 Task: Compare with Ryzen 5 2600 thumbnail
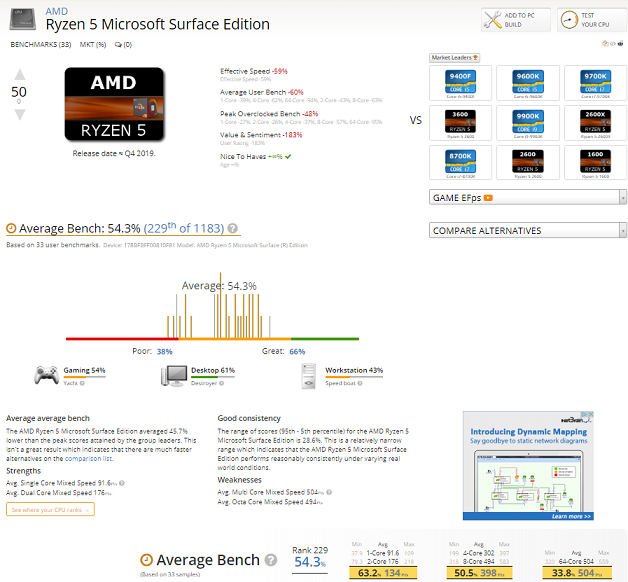pyautogui.click(x=528, y=163)
